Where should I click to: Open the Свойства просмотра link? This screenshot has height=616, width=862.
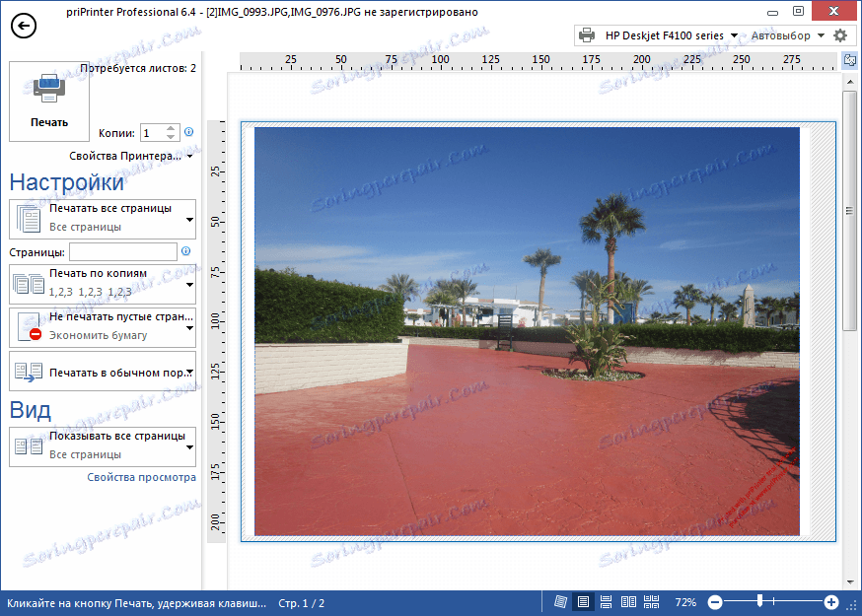pyautogui.click(x=141, y=477)
